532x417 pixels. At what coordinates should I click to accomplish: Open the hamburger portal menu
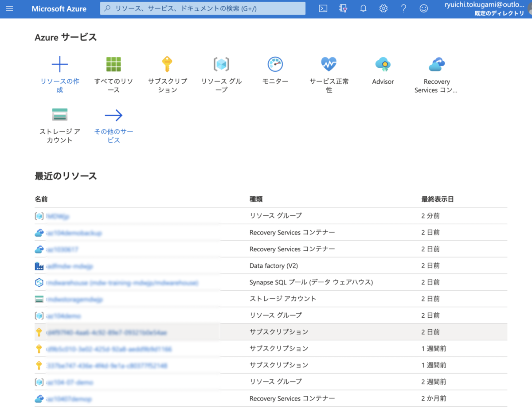9,8
